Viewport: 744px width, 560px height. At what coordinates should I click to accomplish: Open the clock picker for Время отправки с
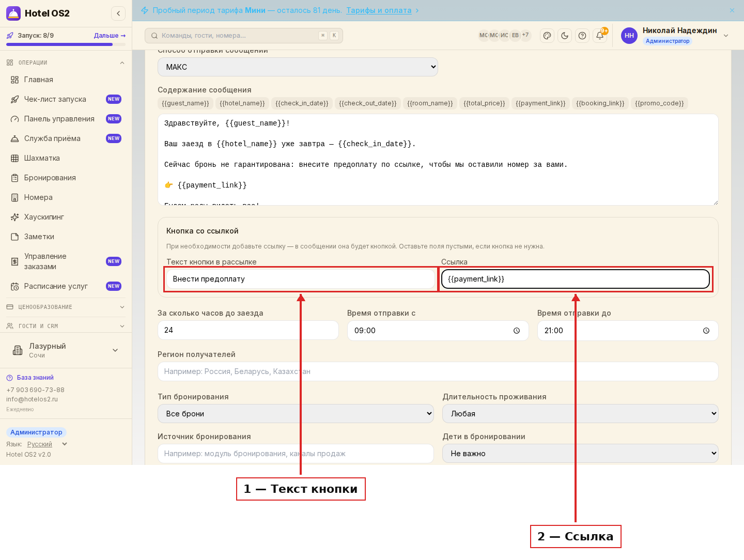click(517, 331)
